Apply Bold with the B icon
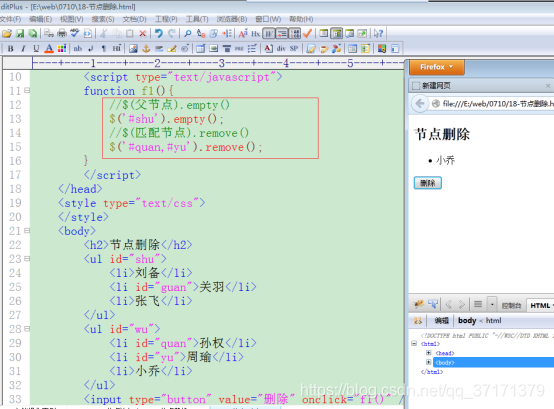Image resolution: width=554 pixels, height=409 pixels. point(11,48)
